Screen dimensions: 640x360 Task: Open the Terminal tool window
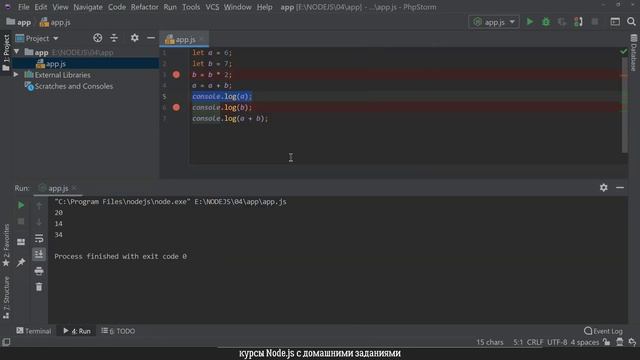(34, 331)
